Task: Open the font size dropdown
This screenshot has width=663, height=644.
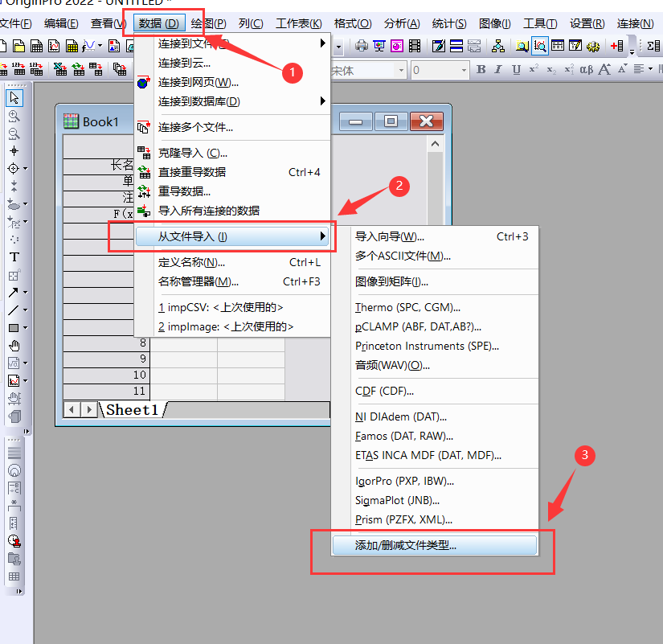Action: click(x=464, y=70)
